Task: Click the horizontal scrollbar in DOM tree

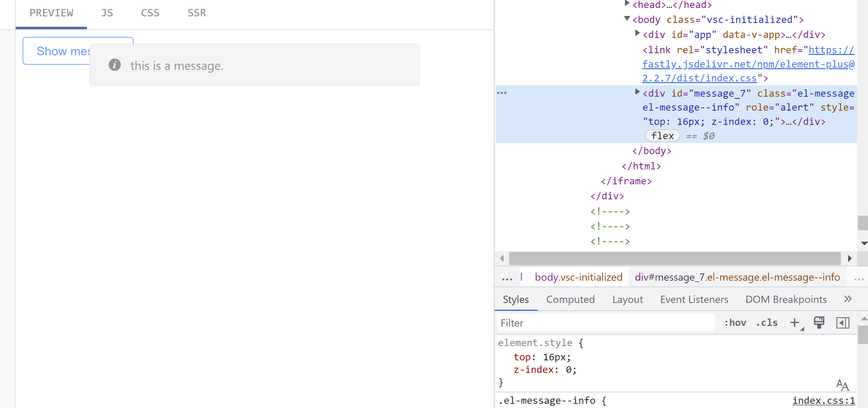Action: (675, 258)
